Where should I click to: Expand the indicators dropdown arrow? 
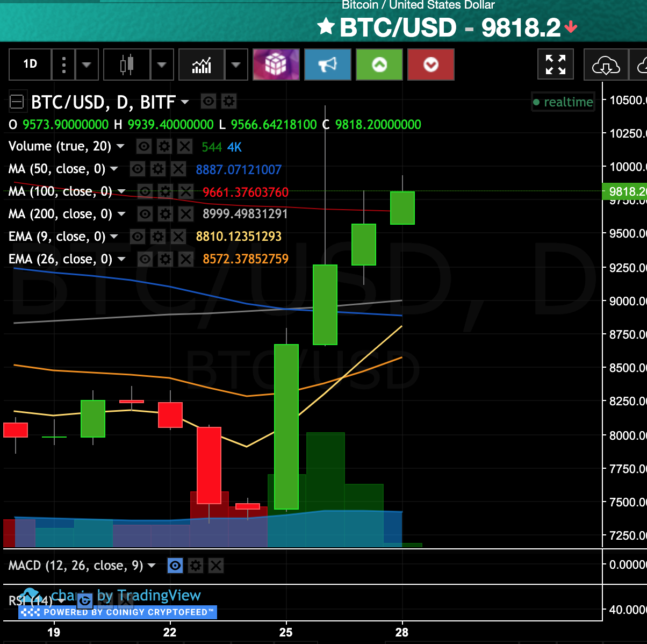[x=236, y=65]
